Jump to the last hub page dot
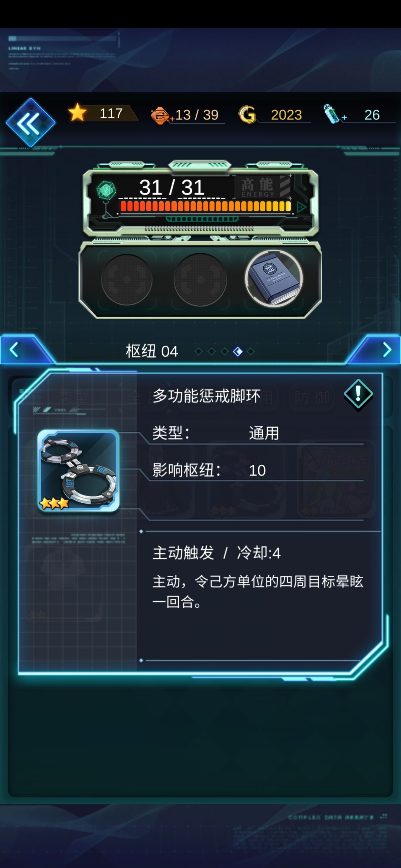The width and height of the screenshot is (401, 868). coord(251,351)
